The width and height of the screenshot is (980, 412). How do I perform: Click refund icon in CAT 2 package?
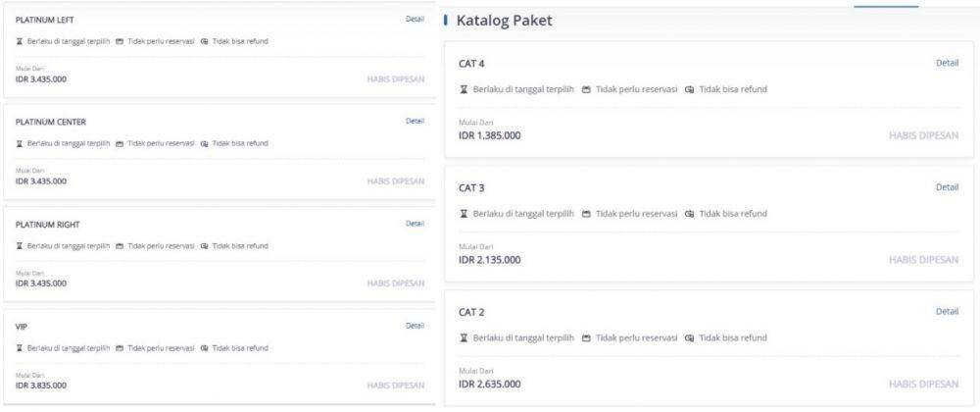(x=690, y=337)
